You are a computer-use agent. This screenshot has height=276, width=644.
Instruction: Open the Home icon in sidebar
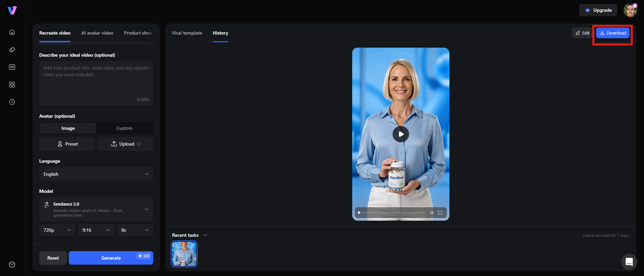(12, 32)
